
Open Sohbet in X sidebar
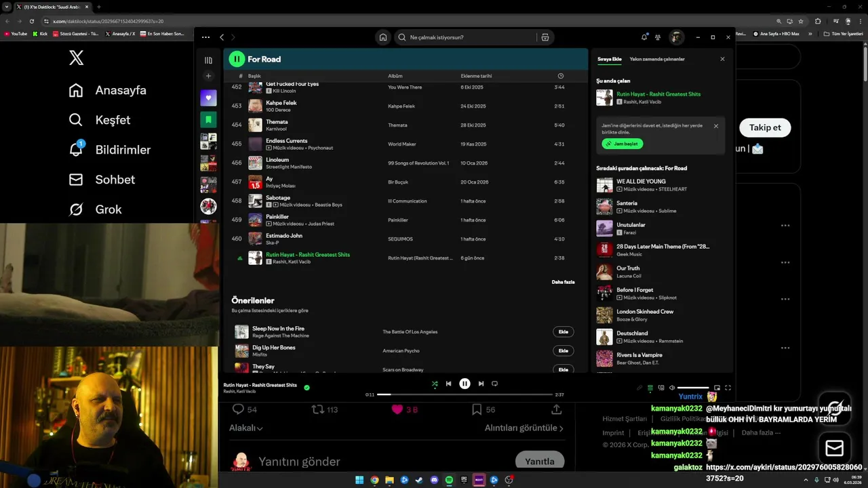tap(102, 180)
